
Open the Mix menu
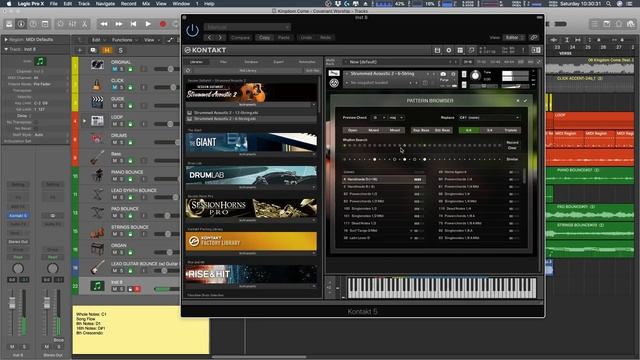click(x=146, y=4)
